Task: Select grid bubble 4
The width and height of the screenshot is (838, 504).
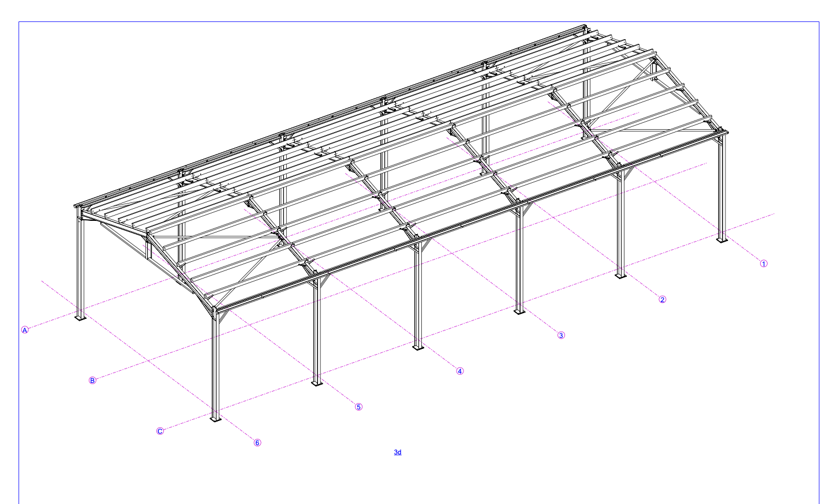Action: click(x=460, y=371)
